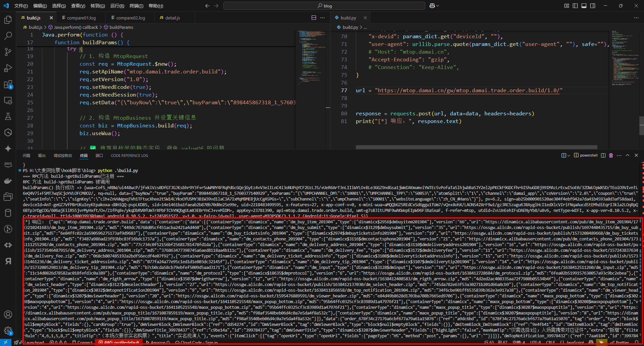Toggle the secondary side bar
This screenshot has height=346, width=644.
(593, 6)
